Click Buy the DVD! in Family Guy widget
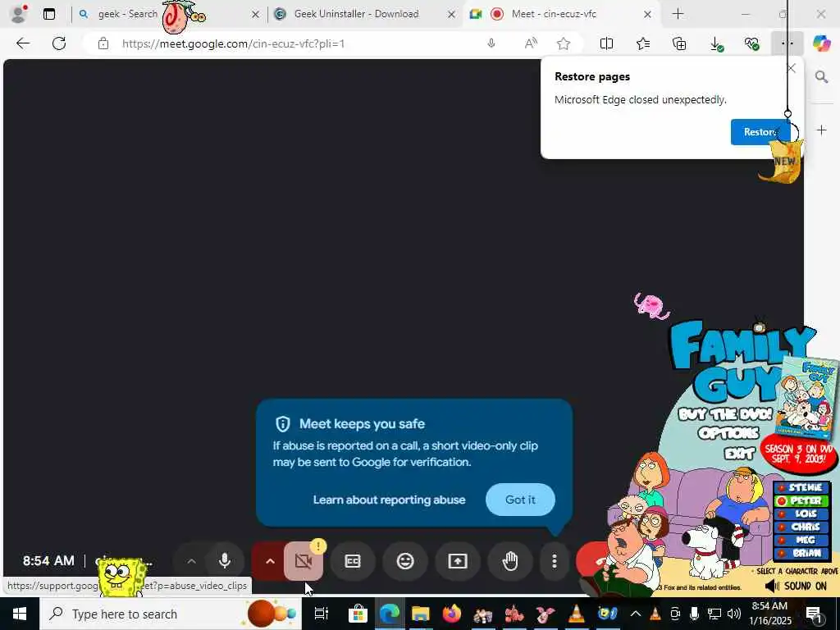 [x=725, y=414]
